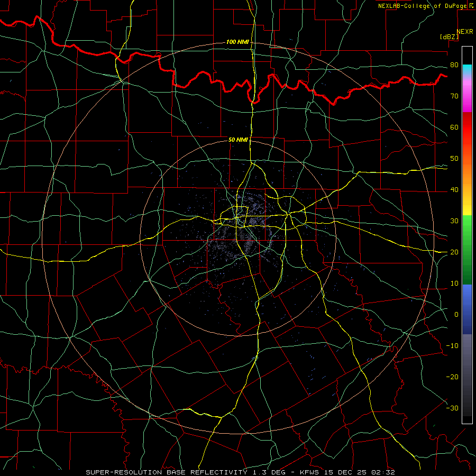This screenshot has height=476, width=476.
Task: Click the positive 20 value on the dBZ scale
Action: [454, 252]
